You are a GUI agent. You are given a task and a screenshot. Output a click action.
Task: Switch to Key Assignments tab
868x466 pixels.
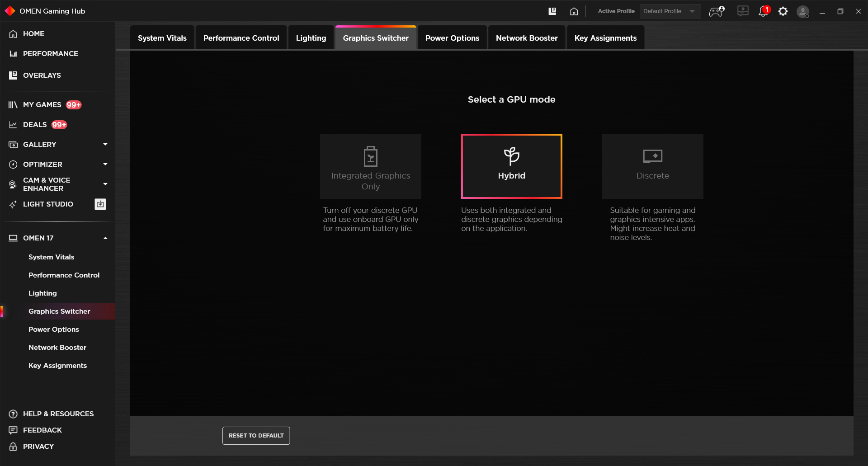(x=605, y=38)
